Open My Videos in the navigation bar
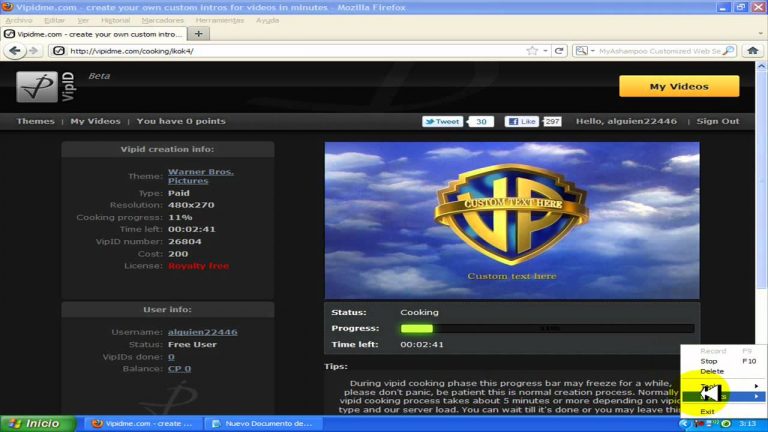 (95, 121)
